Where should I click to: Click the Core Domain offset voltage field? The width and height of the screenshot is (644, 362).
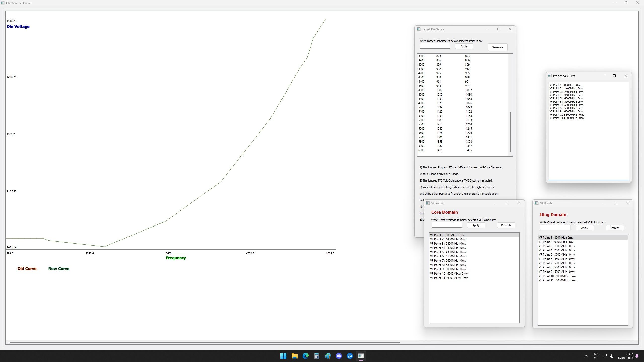tap(446, 225)
